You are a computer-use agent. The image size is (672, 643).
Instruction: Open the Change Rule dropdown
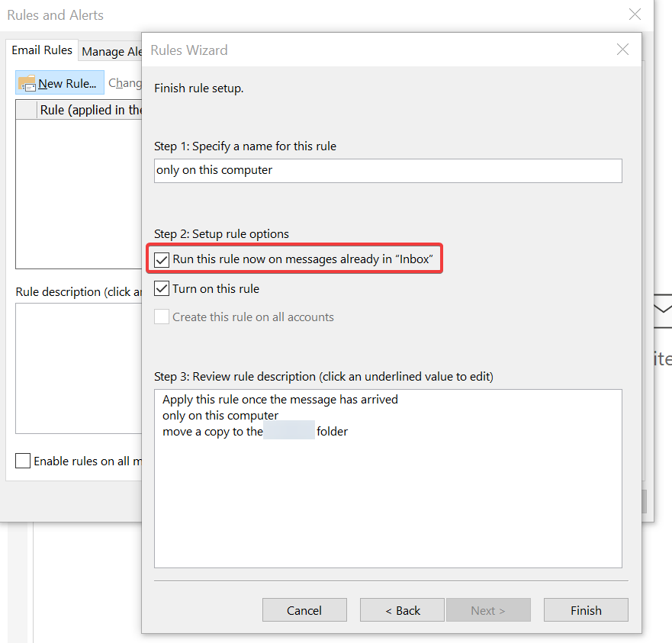click(125, 83)
